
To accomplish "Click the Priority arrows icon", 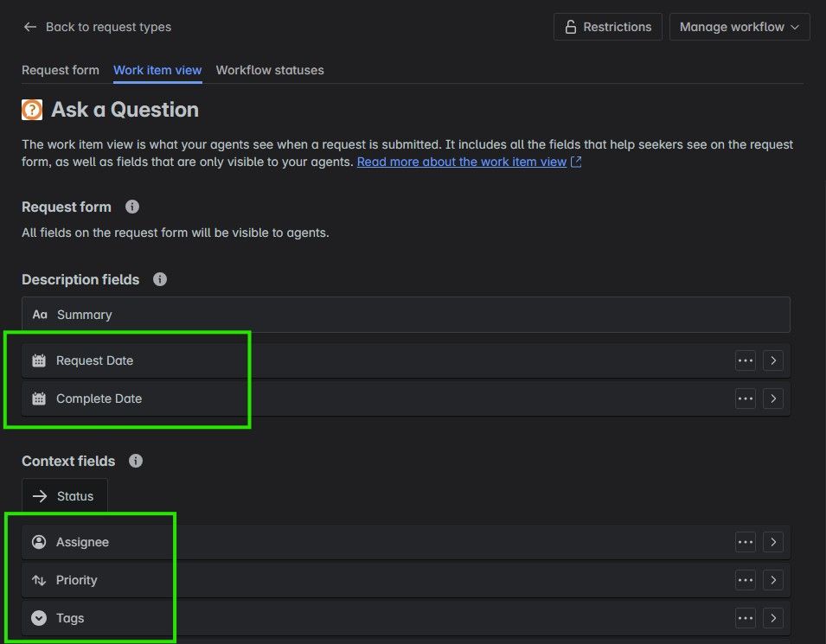I will [39, 580].
